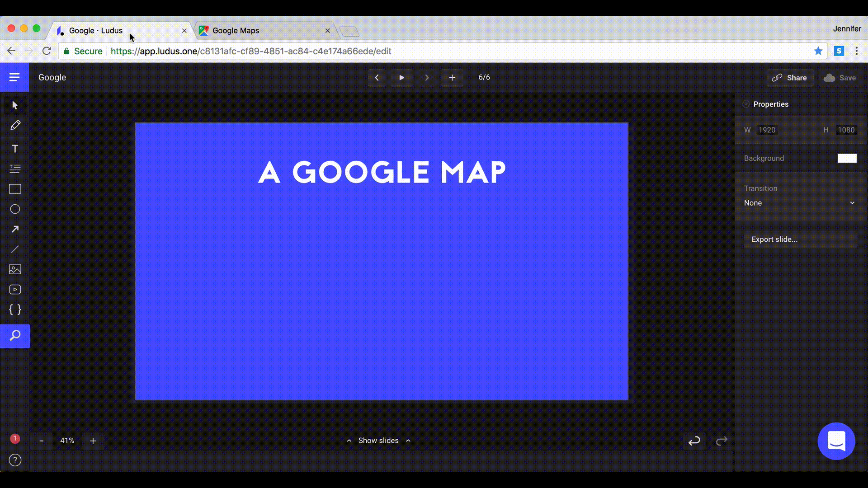Select the code block braces tool

pyautogui.click(x=15, y=310)
